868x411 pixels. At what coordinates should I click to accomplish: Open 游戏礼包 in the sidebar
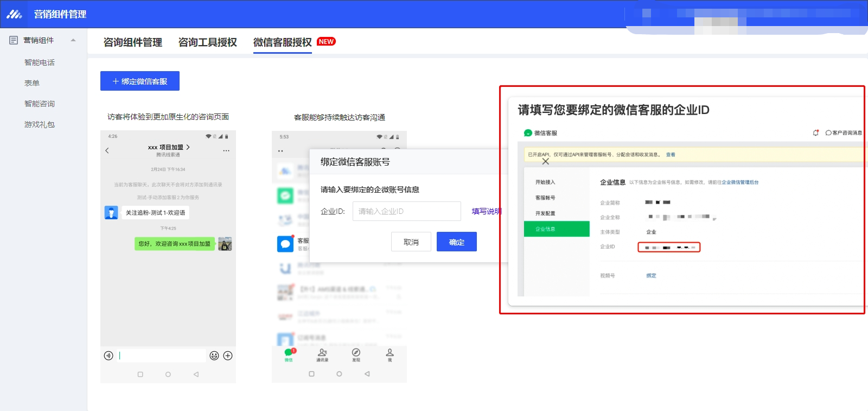tap(40, 124)
